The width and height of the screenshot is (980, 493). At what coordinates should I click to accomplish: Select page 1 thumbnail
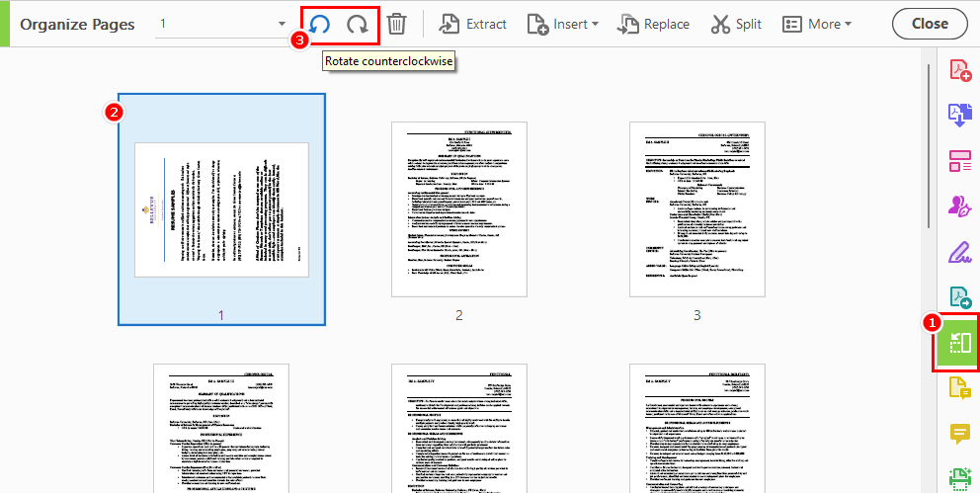point(222,209)
